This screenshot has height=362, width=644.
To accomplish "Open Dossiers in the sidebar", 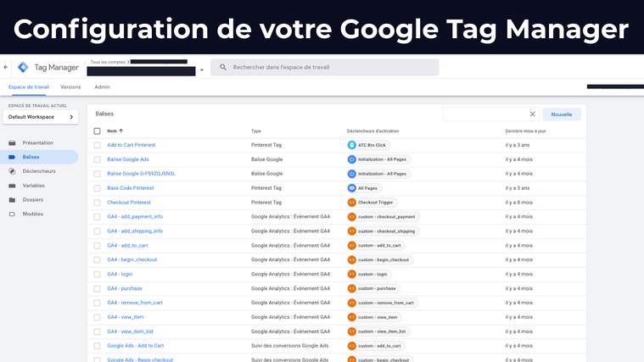I will (x=33, y=199).
